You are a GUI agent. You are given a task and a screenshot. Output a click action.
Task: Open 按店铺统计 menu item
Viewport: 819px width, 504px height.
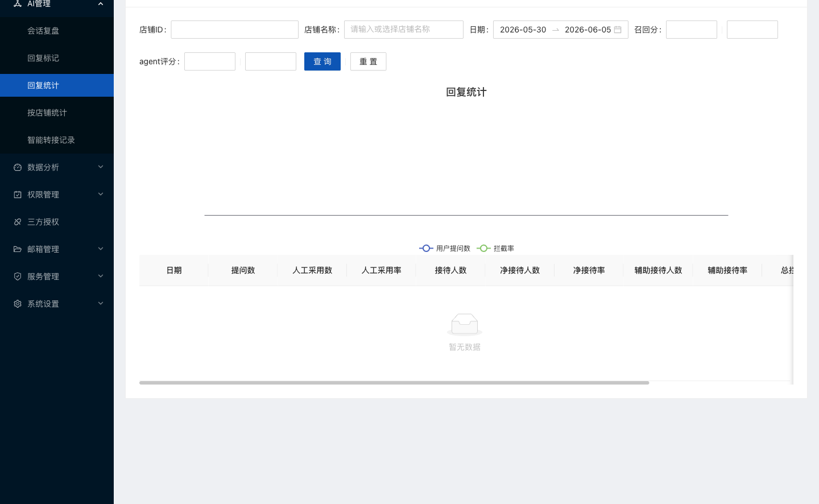tap(57, 113)
